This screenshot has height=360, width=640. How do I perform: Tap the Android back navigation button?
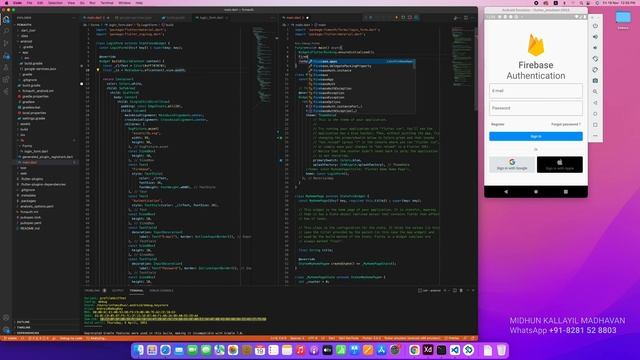click(x=506, y=191)
